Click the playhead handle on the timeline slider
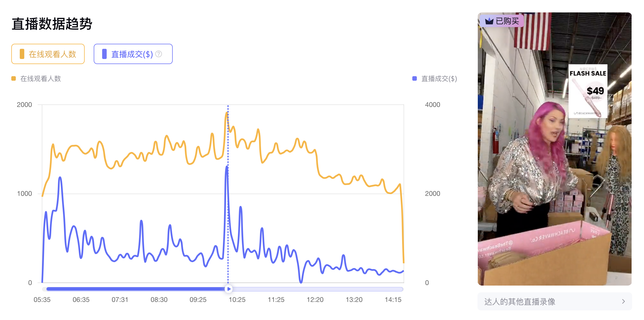This screenshot has width=644, height=320. [229, 289]
